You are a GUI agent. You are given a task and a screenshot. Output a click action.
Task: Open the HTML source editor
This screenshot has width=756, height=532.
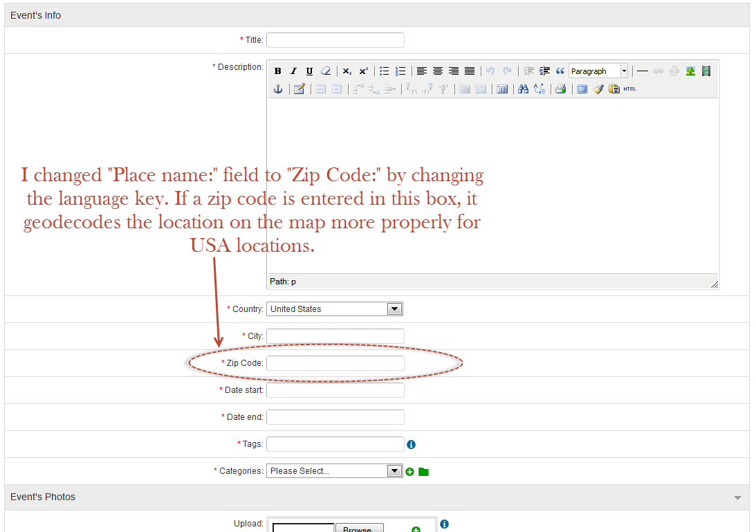[629, 89]
